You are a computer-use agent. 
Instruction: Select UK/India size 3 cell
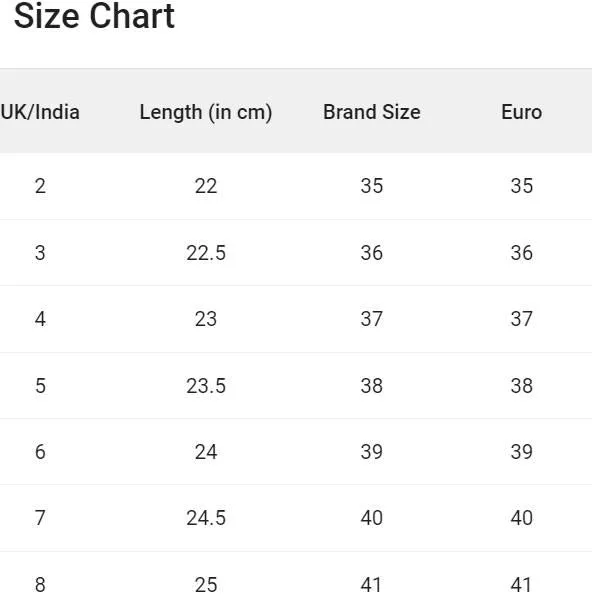[x=40, y=253]
